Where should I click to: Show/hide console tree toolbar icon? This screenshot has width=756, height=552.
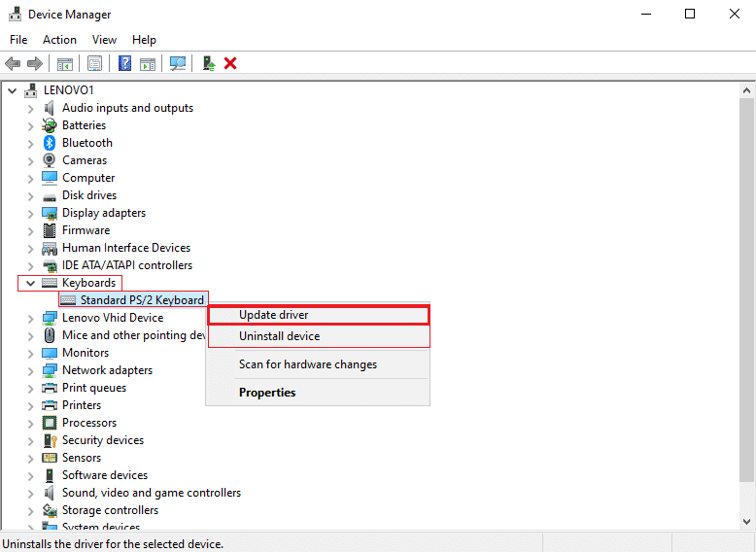[x=64, y=63]
